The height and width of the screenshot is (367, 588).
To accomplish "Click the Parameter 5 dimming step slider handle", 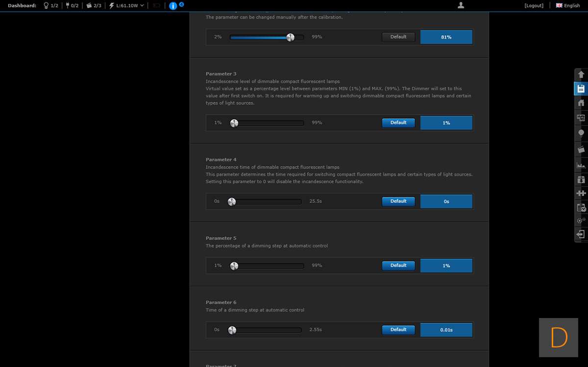I will pos(234,266).
